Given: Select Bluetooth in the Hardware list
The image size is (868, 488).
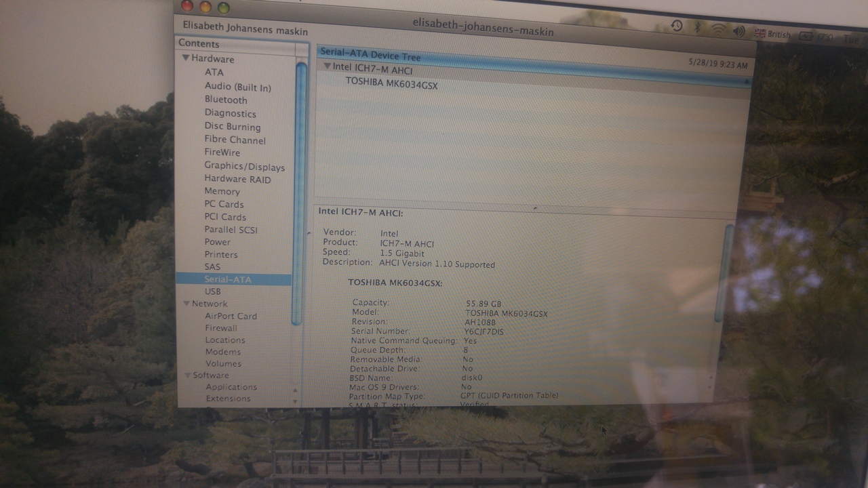Looking at the screenshot, I should coord(226,100).
